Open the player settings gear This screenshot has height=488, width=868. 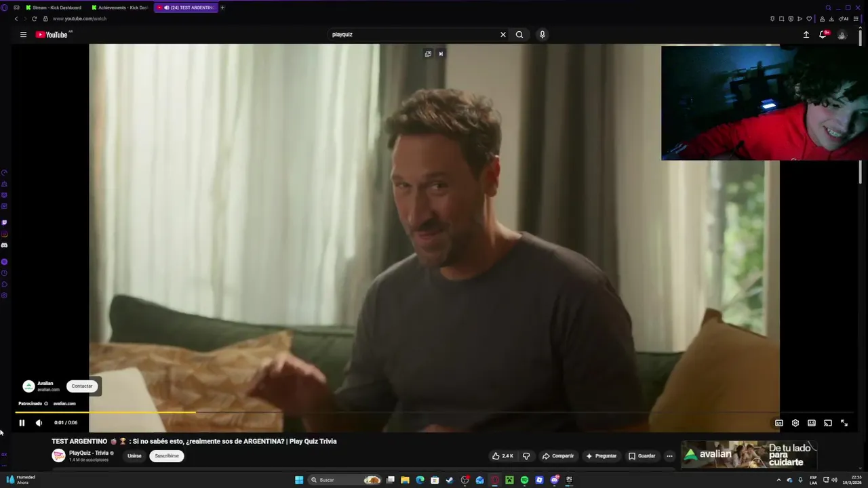tap(795, 423)
